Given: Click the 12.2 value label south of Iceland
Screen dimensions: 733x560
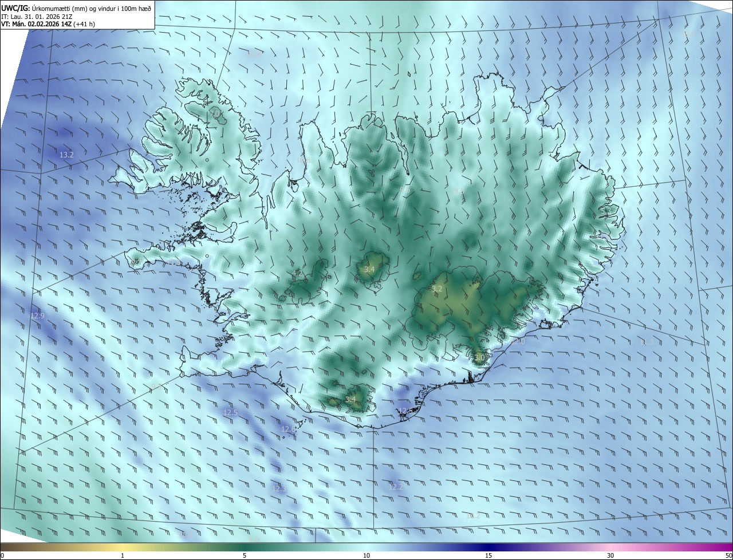Looking at the screenshot, I should [396, 487].
